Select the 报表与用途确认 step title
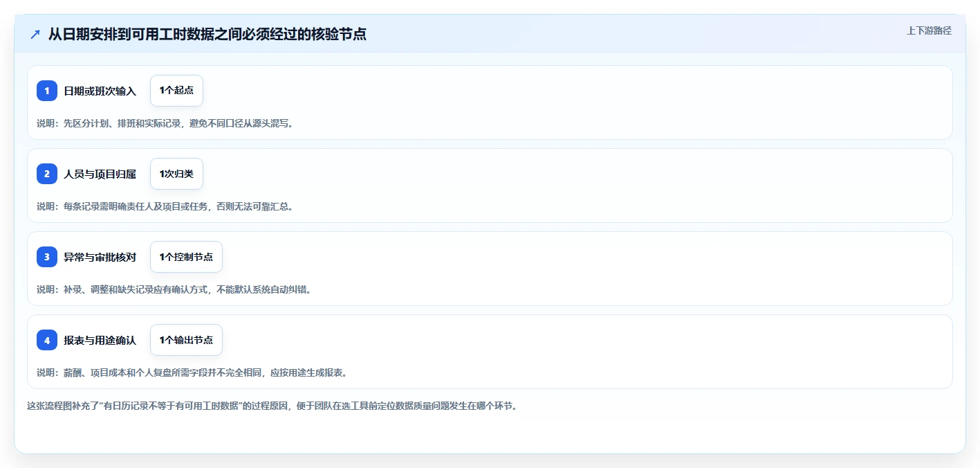 [x=100, y=340]
